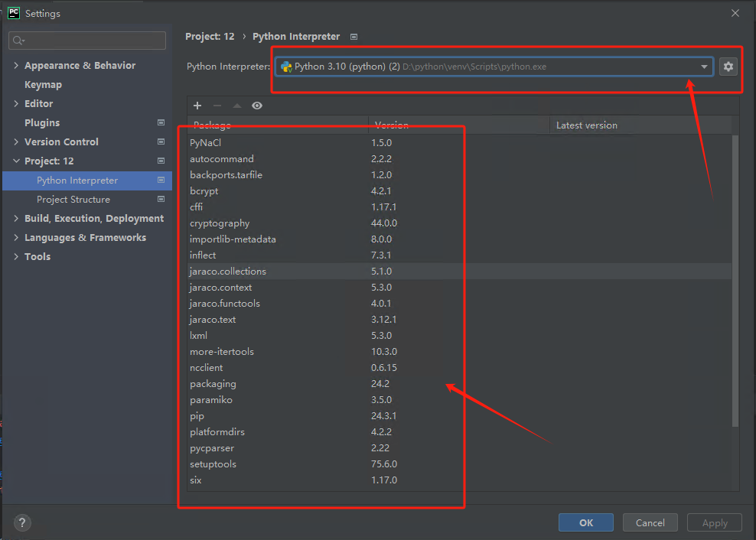Select the PyNaCl package row
Image resolution: width=756 pixels, height=540 pixels.
pos(459,143)
